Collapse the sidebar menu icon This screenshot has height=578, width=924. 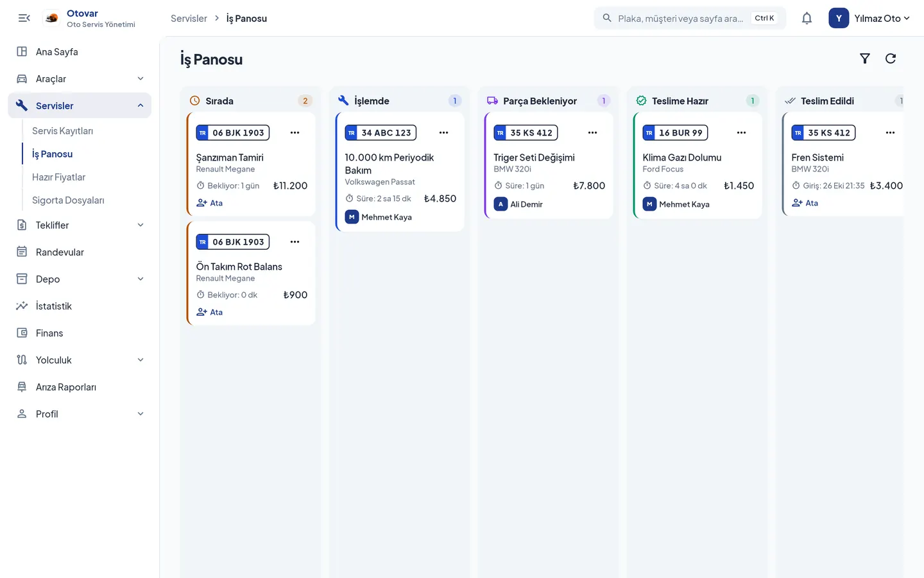(24, 18)
